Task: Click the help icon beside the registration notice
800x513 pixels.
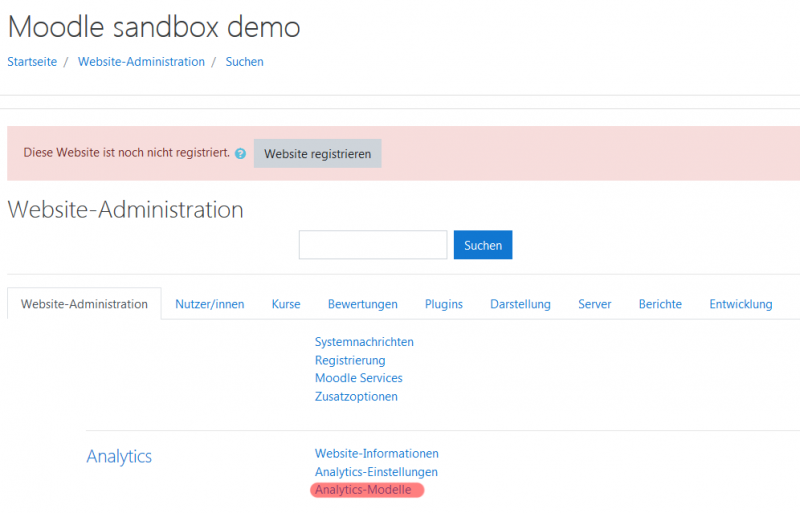Action: (240, 154)
